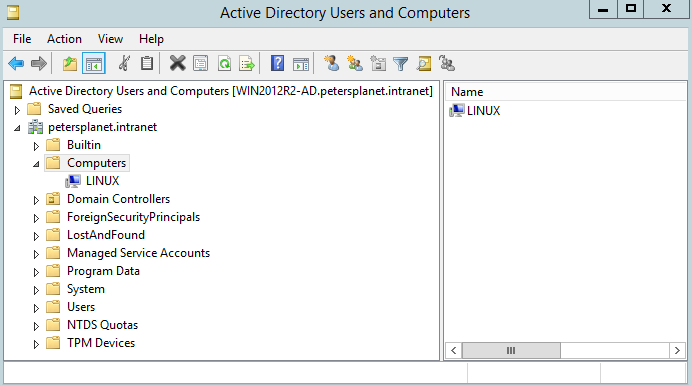This screenshot has width=692, height=386.
Task: Click the application icon in title bar
Action: 13,12
